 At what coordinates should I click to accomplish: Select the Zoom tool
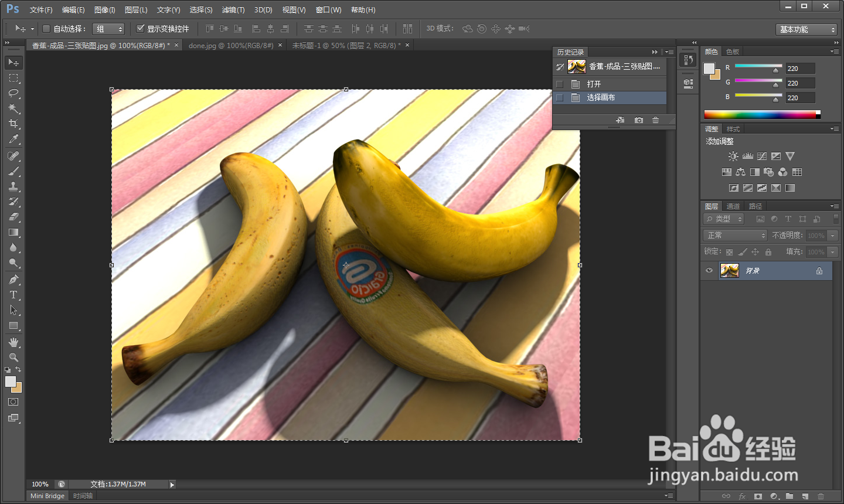tap(13, 357)
